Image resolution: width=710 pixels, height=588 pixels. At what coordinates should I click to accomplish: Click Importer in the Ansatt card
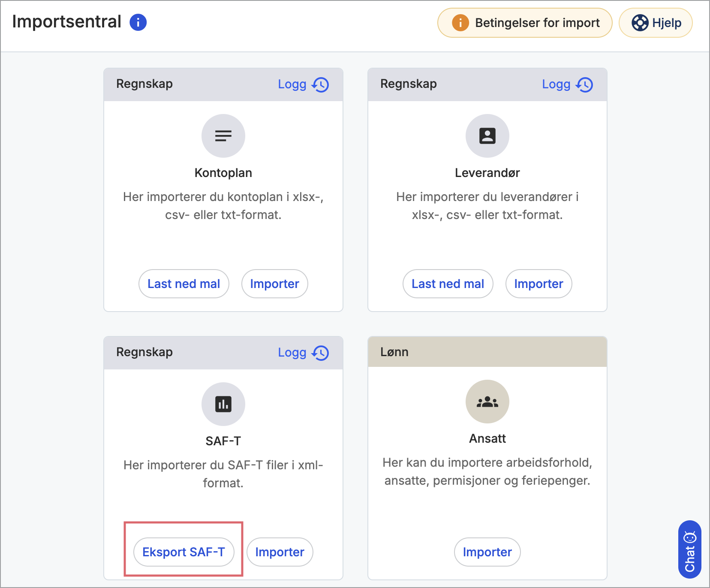click(x=487, y=552)
